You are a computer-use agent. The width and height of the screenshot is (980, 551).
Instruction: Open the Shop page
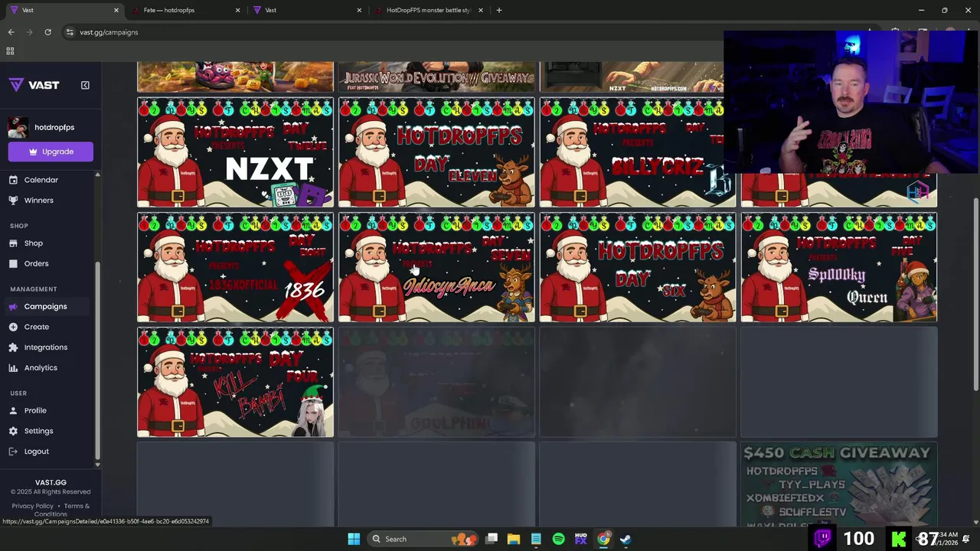[x=34, y=243]
